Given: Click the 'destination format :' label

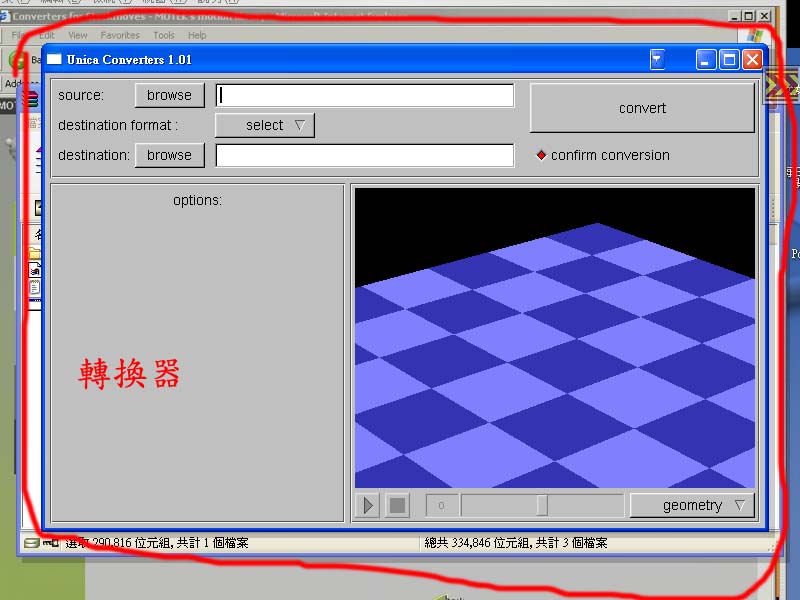Looking at the screenshot, I should pyautogui.click(x=118, y=126).
